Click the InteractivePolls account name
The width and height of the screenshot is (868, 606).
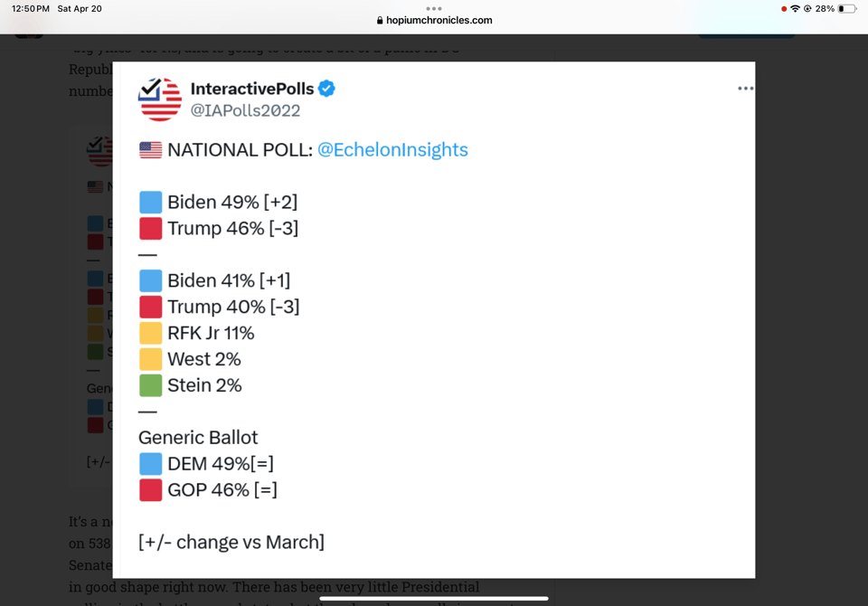pyautogui.click(x=251, y=89)
